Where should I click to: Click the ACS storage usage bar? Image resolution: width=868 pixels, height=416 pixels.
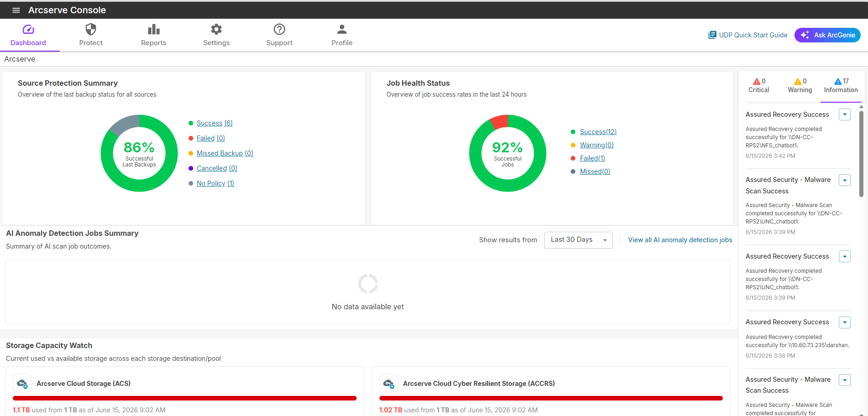(x=184, y=398)
